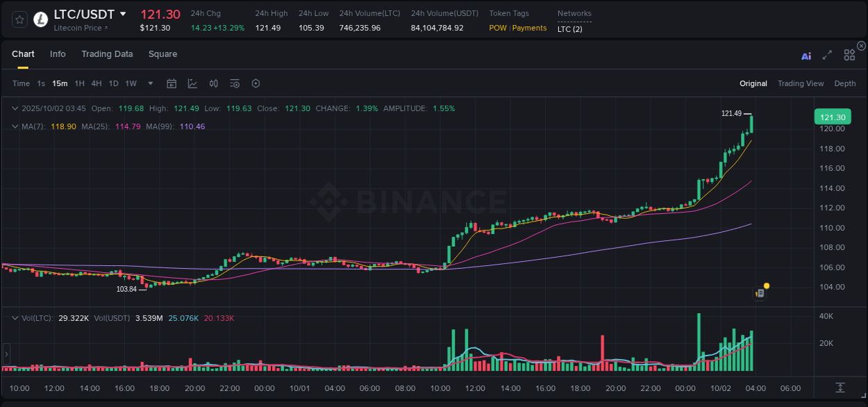Switch chart style using the line chart icon
The height and width of the screenshot is (407, 868).
[192, 83]
